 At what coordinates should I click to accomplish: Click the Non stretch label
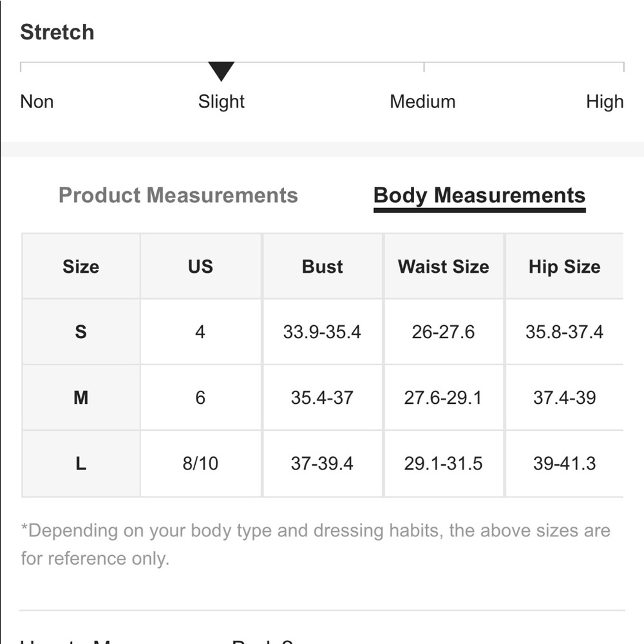point(37,102)
